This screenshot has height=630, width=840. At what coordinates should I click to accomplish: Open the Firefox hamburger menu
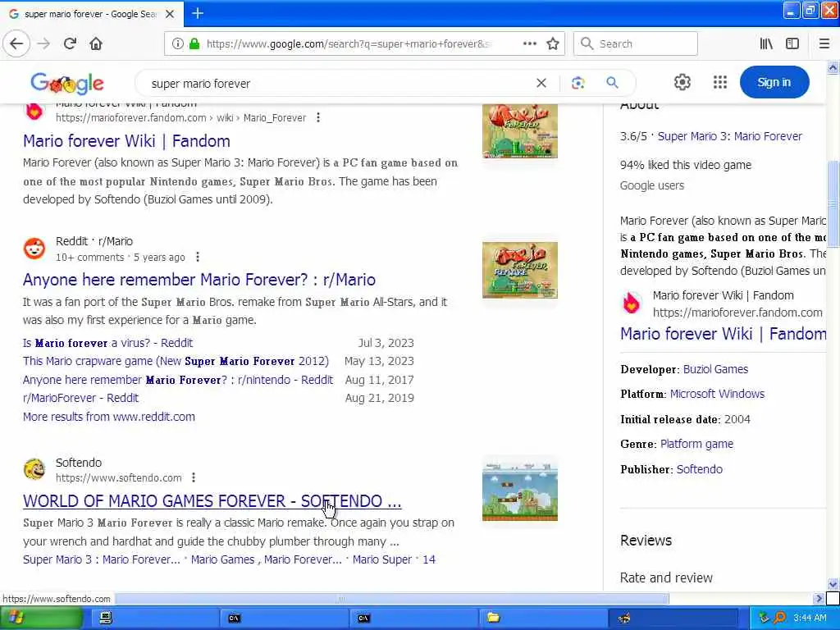click(824, 44)
